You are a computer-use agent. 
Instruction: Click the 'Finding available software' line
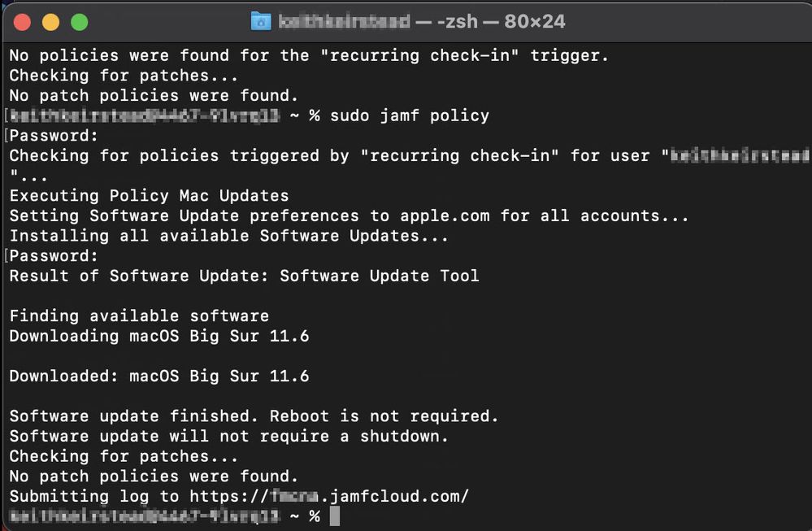tap(139, 316)
